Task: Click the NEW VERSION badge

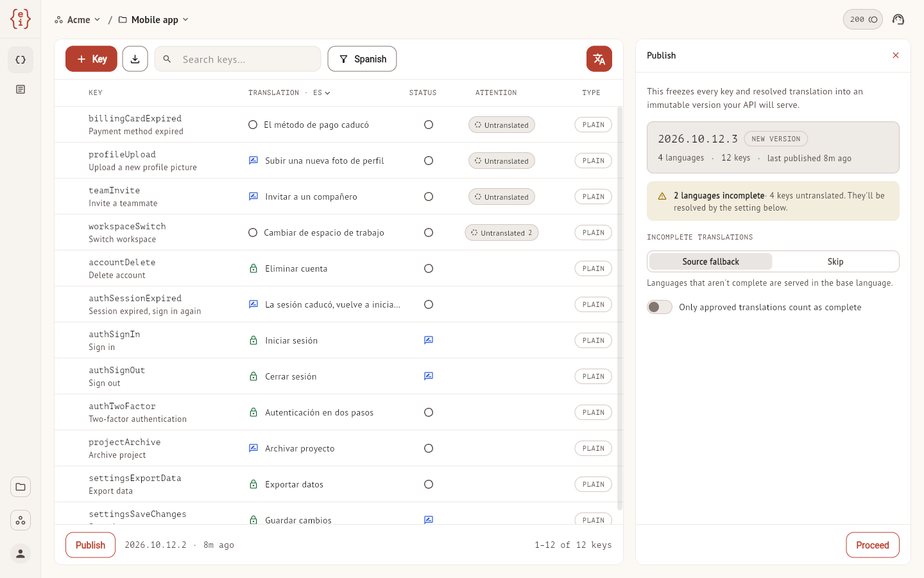Action: [776, 139]
